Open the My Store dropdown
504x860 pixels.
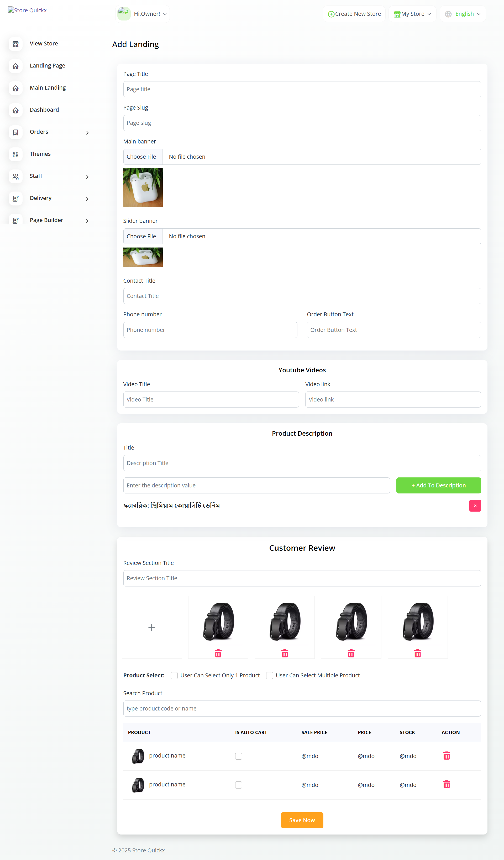coord(412,14)
